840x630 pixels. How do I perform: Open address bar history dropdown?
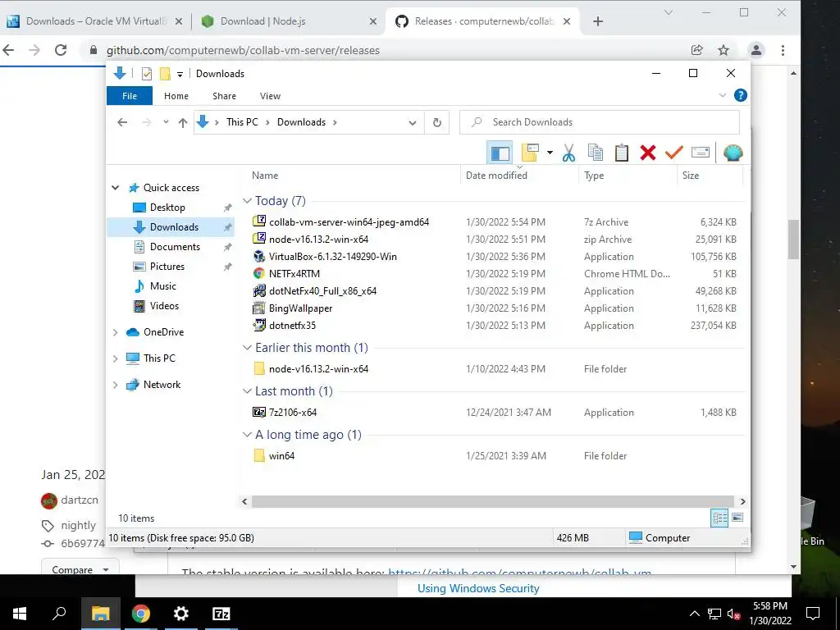(x=412, y=123)
